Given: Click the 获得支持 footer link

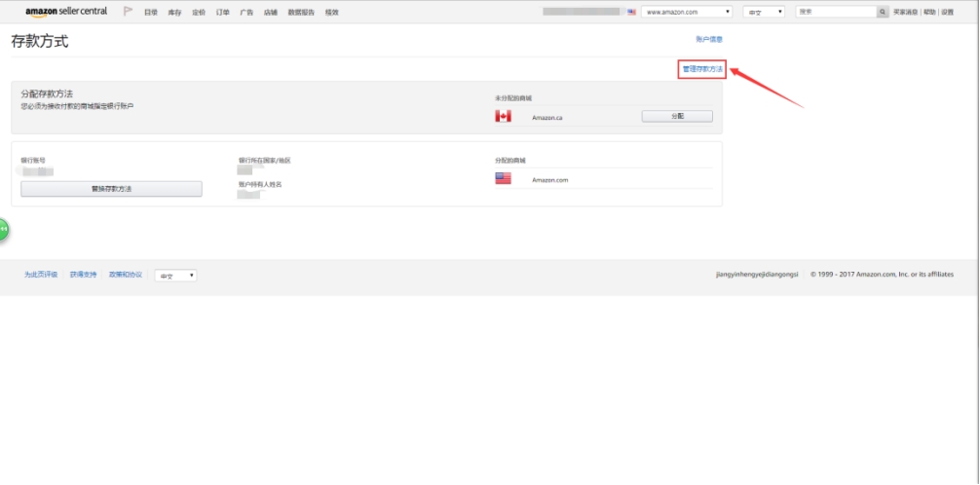Looking at the screenshot, I should pyautogui.click(x=83, y=275).
